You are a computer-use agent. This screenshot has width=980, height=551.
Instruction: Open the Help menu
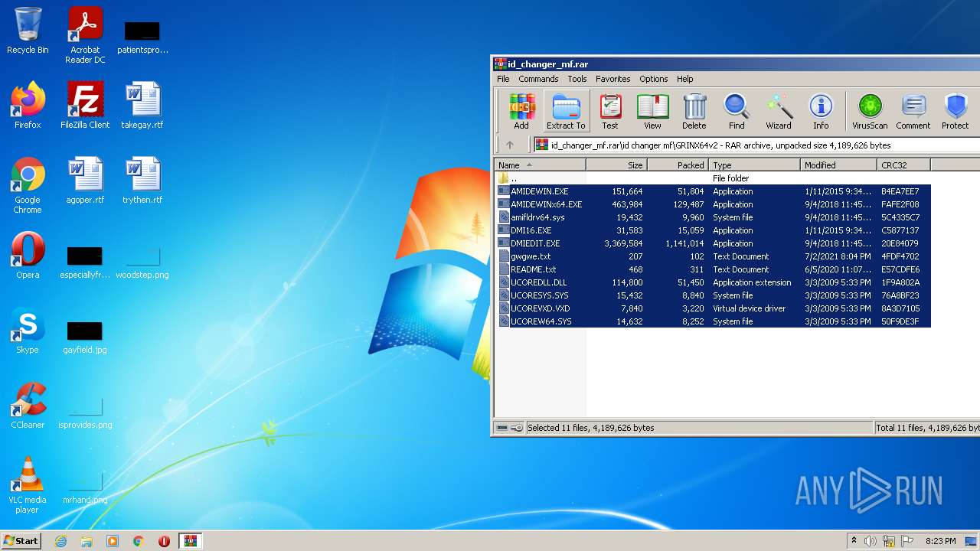pyautogui.click(x=685, y=79)
